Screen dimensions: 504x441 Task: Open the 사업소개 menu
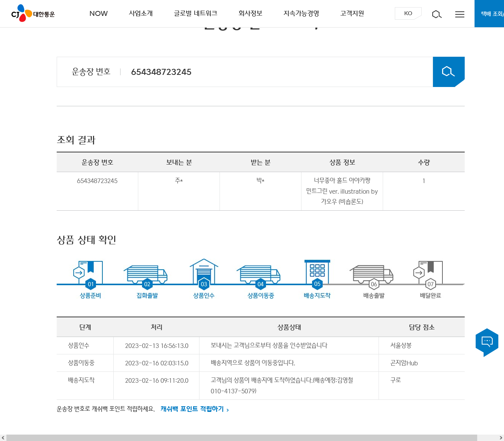pyautogui.click(x=141, y=14)
